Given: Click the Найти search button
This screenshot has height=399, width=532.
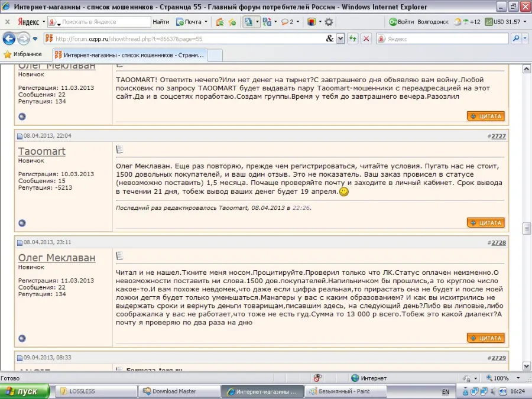Looking at the screenshot, I should [161, 22].
